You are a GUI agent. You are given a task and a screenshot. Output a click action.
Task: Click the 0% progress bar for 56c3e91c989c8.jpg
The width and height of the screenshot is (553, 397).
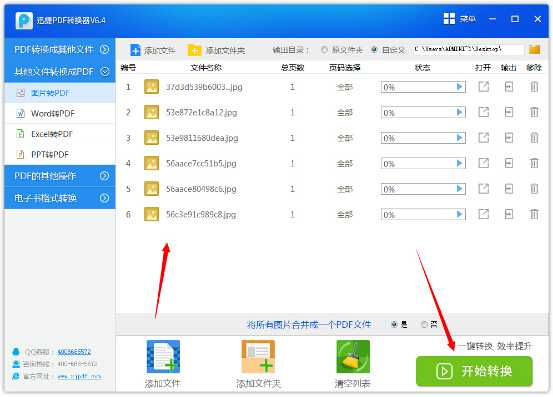(x=423, y=214)
